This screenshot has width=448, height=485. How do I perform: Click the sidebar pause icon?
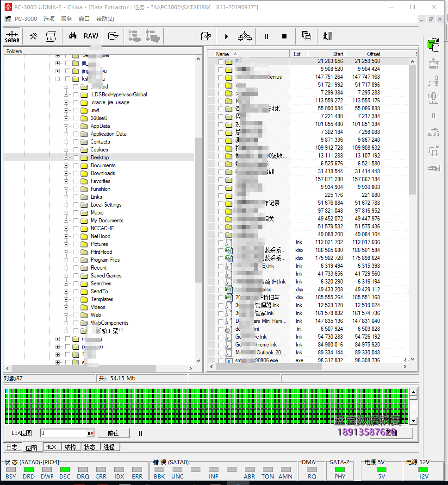tap(434, 116)
